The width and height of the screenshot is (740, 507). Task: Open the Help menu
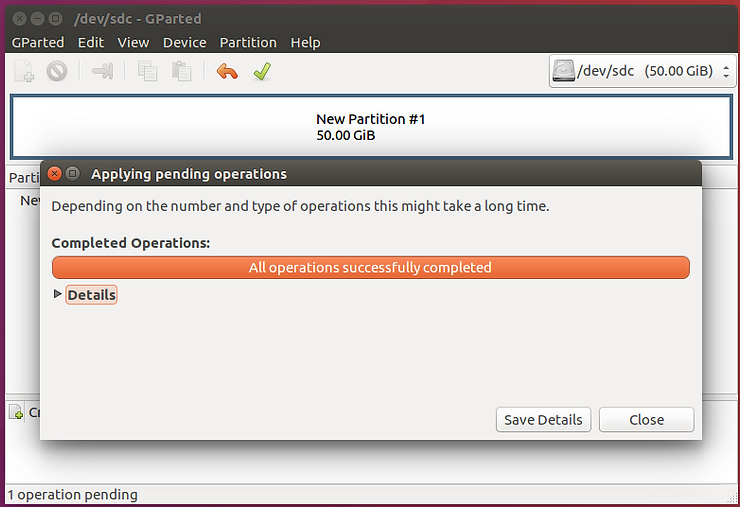(305, 42)
